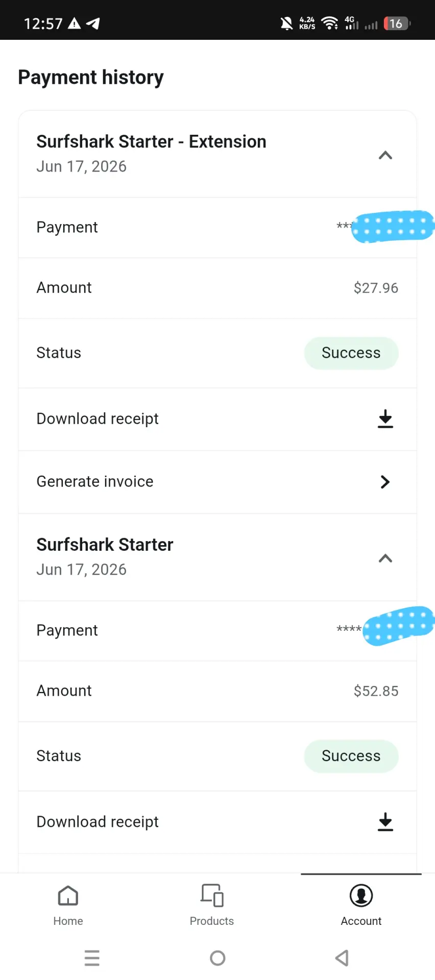Click Generate invoice row
Image resolution: width=435 pixels, height=980 pixels.
(x=217, y=482)
